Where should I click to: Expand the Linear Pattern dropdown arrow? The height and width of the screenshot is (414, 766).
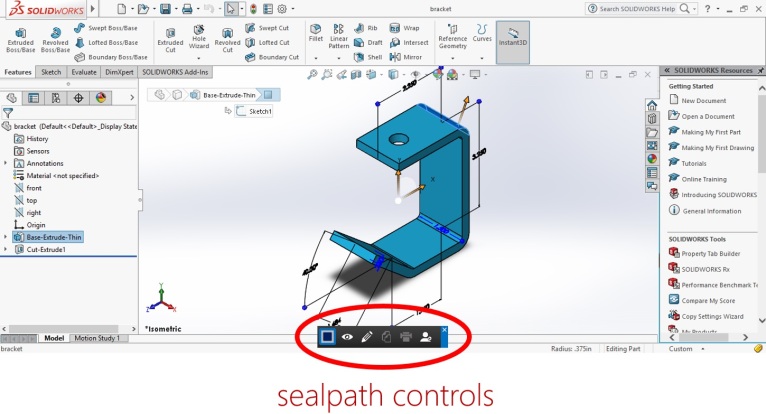pos(339,58)
